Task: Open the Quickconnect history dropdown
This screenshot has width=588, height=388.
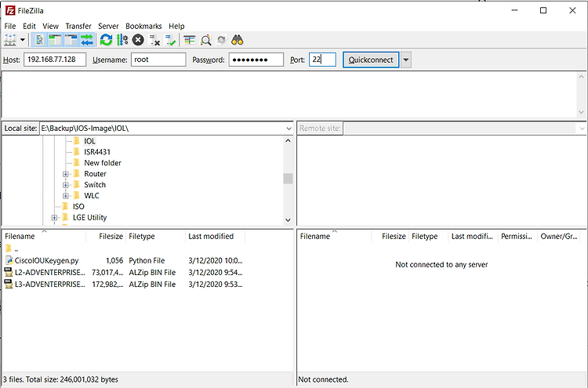Action: (406, 60)
